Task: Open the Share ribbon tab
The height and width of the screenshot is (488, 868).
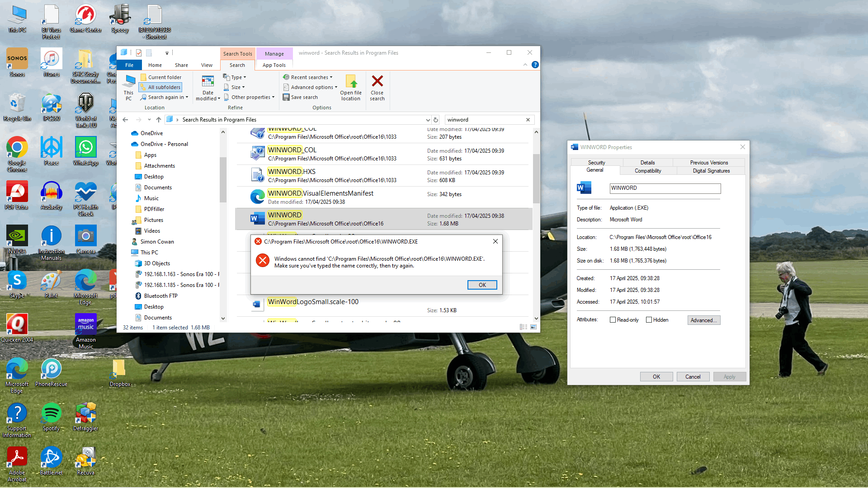Action: 181,65
